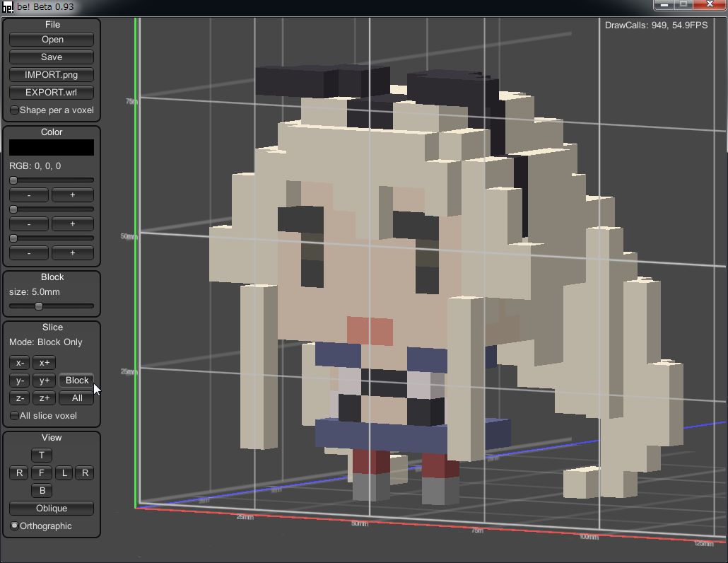Image resolution: width=728 pixels, height=563 pixels.
Task: Click the black color preview swatch
Action: coord(52,148)
